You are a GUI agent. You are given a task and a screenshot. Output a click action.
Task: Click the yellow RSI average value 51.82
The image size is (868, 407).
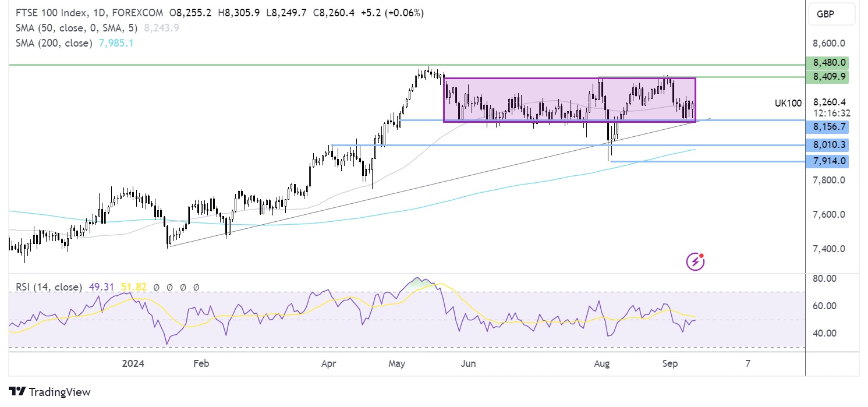pos(134,287)
